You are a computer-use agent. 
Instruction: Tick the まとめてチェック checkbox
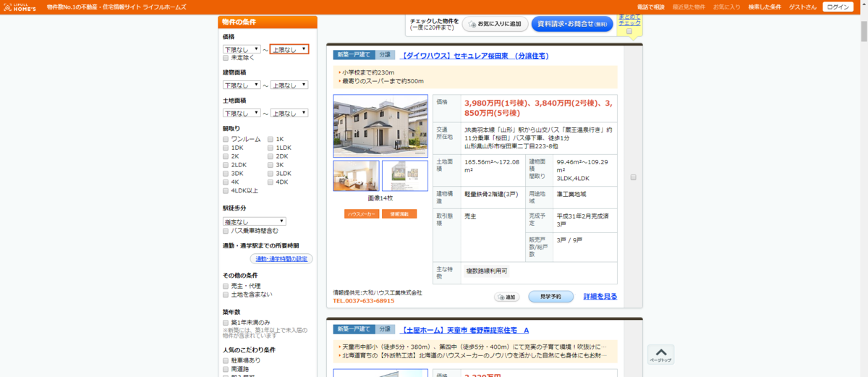tap(629, 32)
